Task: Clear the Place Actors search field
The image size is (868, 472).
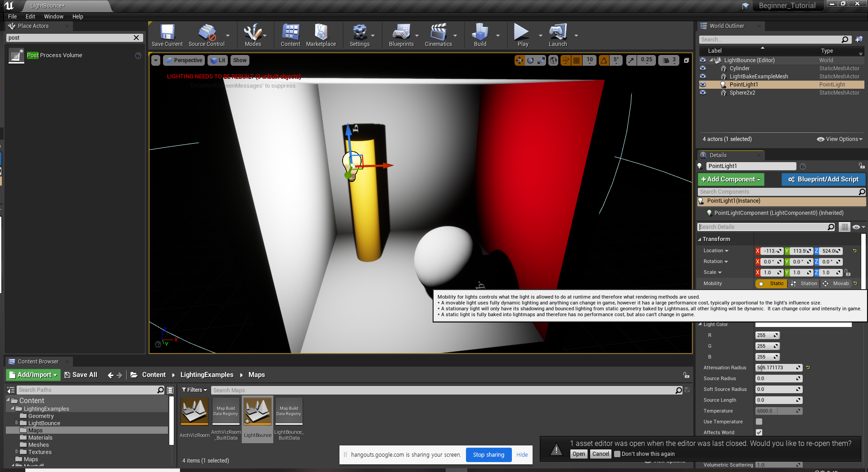Action: (x=136, y=38)
